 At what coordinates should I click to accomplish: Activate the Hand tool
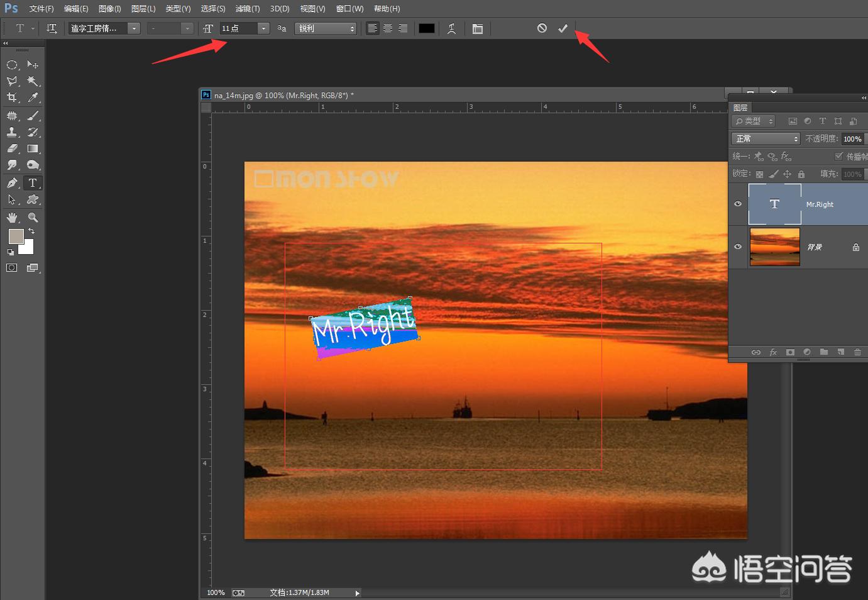coord(12,218)
